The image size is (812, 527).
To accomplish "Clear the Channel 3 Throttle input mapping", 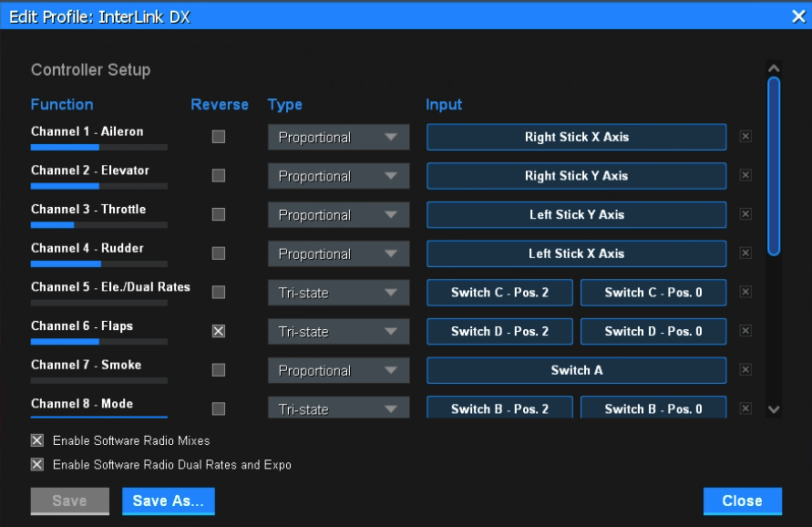I will coord(745,214).
